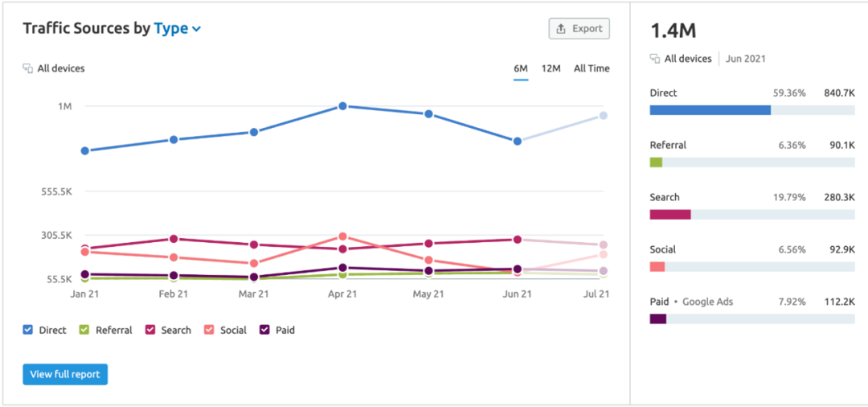Select the 6M time range tab
Viewport: 868px width, 407px height.
[520, 68]
